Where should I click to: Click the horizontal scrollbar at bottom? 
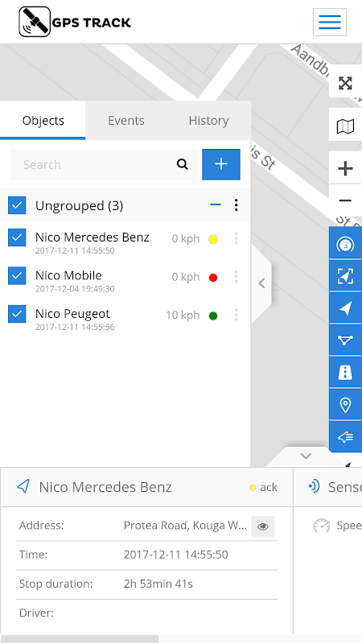[x=80, y=639]
